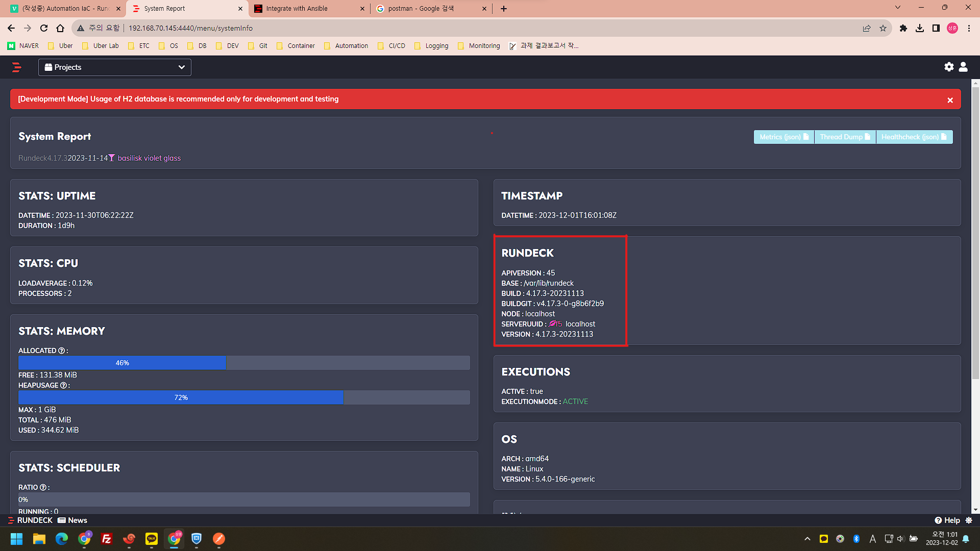Open the Monitoring bookmark folder
This screenshot has width=980, height=551.
click(479, 46)
